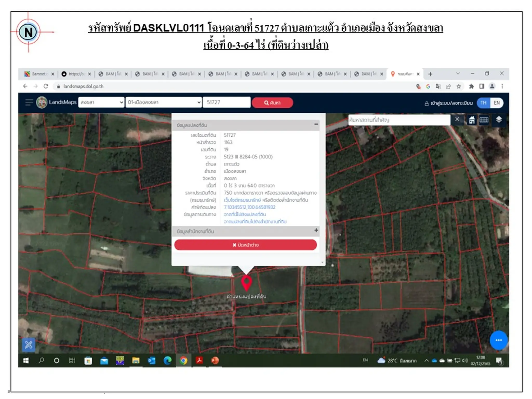Show hidden system tray icons chevron

point(426,361)
